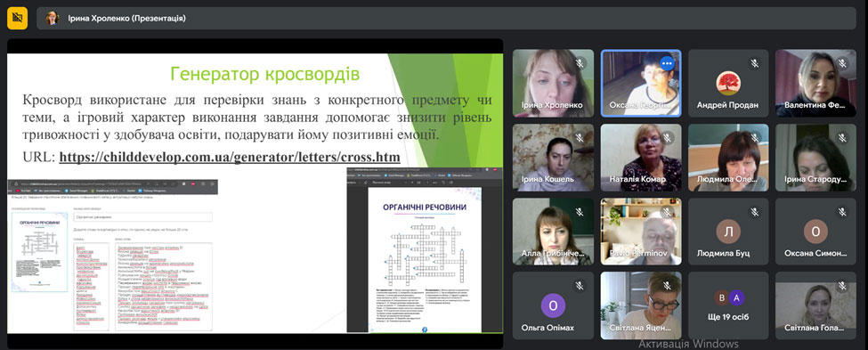Show the 'Ще 19 осіб' participants tile
Screen dimensions: 868x350
point(728,305)
